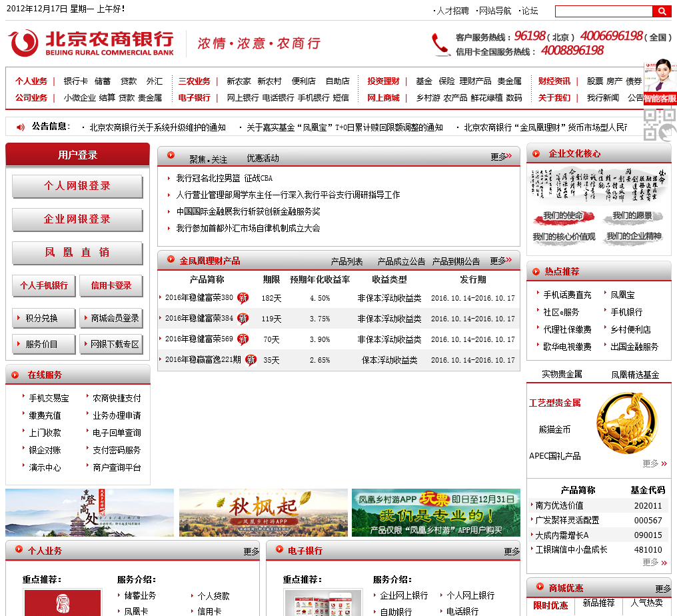Click the red search magnifier button
Image resolution: width=677 pixels, height=616 pixels.
(662, 11)
